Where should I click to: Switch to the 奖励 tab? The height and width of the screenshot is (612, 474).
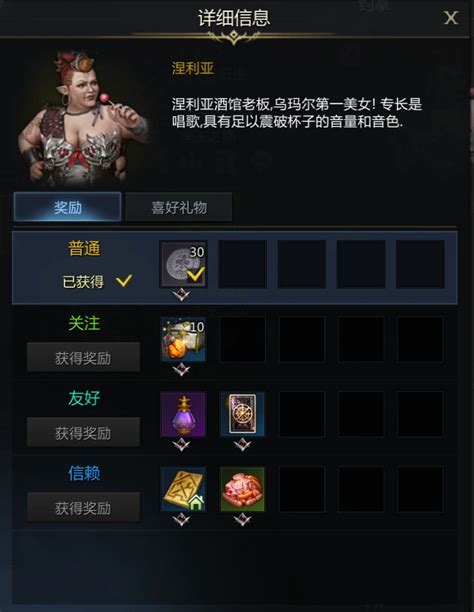(x=67, y=207)
